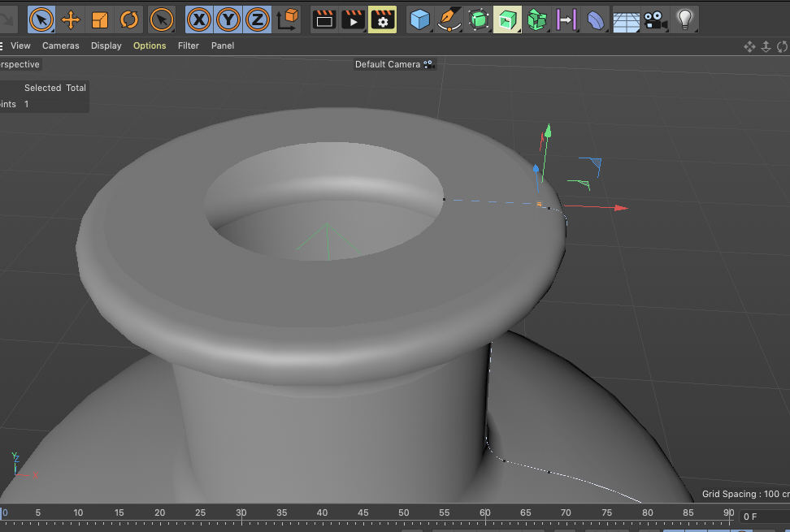
Task: Click the Default Camera label
Action: [x=388, y=64]
